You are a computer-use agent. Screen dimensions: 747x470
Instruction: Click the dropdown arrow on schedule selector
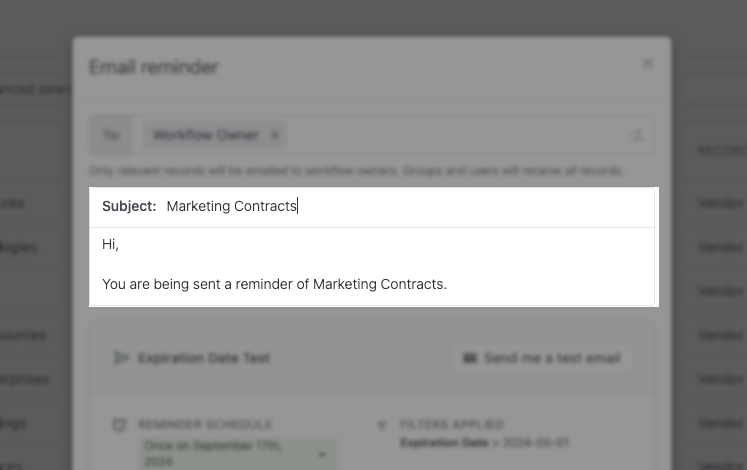pyautogui.click(x=322, y=454)
